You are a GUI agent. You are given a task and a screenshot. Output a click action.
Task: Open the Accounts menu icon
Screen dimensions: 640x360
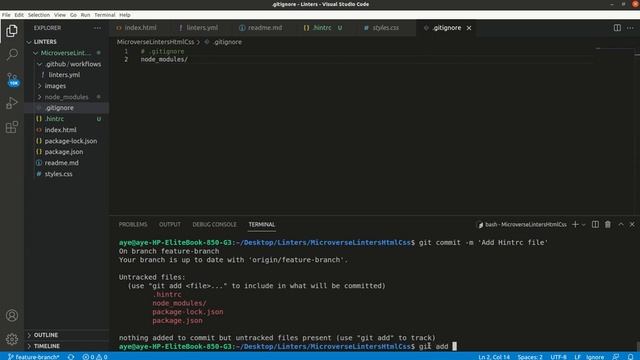pos(12,315)
